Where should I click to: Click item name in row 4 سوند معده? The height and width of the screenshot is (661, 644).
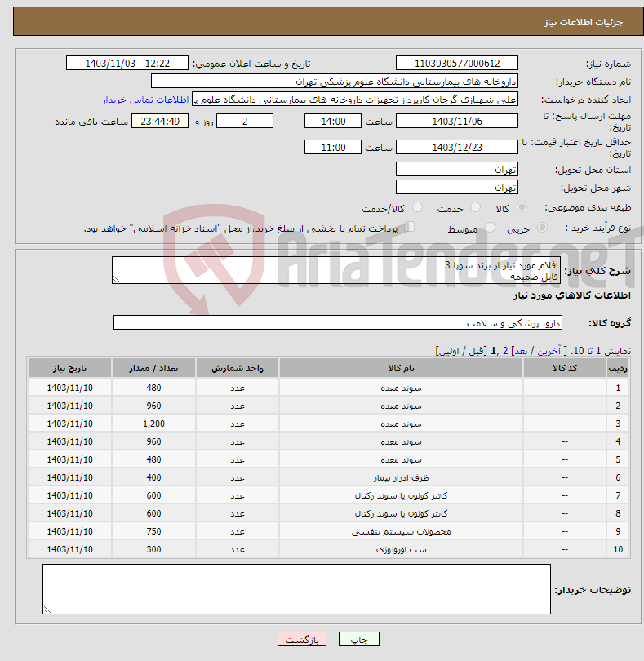[401, 441]
